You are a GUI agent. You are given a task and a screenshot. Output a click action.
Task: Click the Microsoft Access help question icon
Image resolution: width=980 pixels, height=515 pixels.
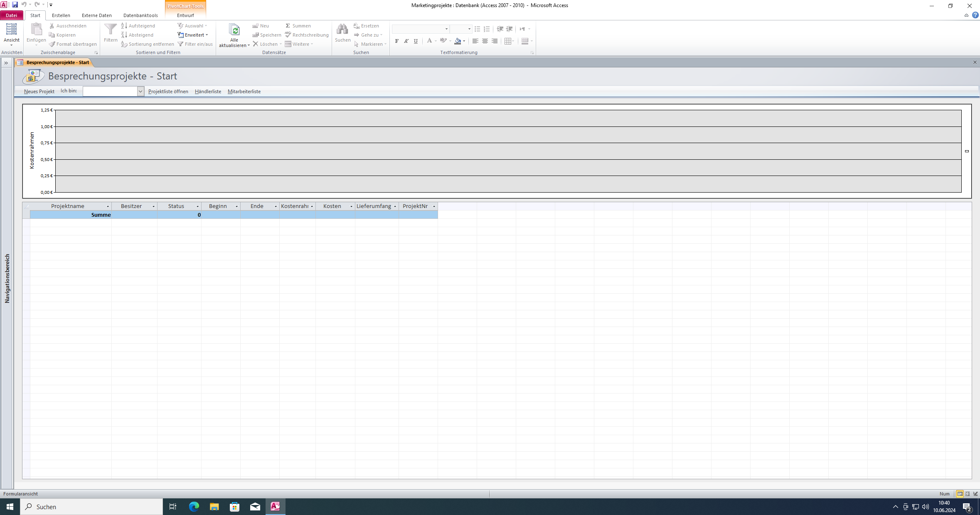975,15
